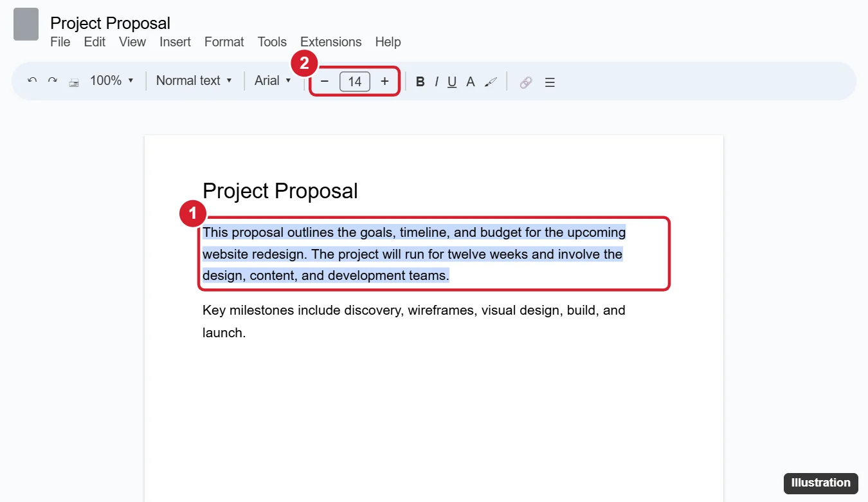
Task: Open the highlight color marker icon
Action: (491, 82)
